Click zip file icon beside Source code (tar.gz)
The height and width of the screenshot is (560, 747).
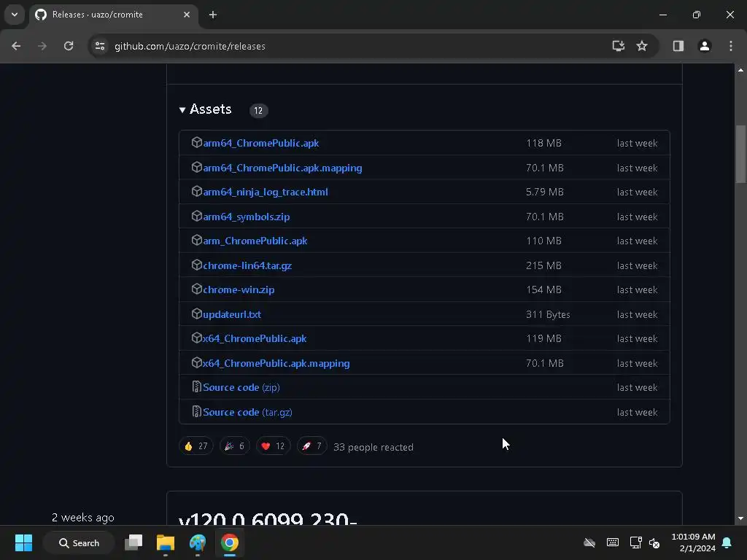pos(196,411)
